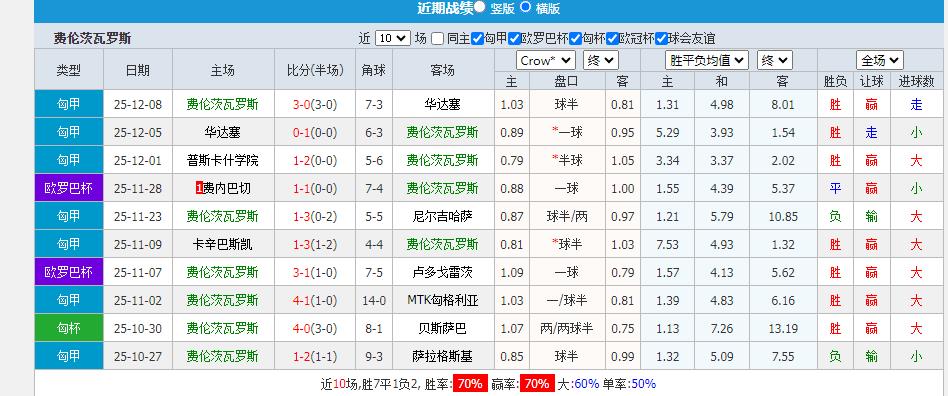Click the 比分(半场) column header
The image size is (948, 396).
[x=314, y=70]
